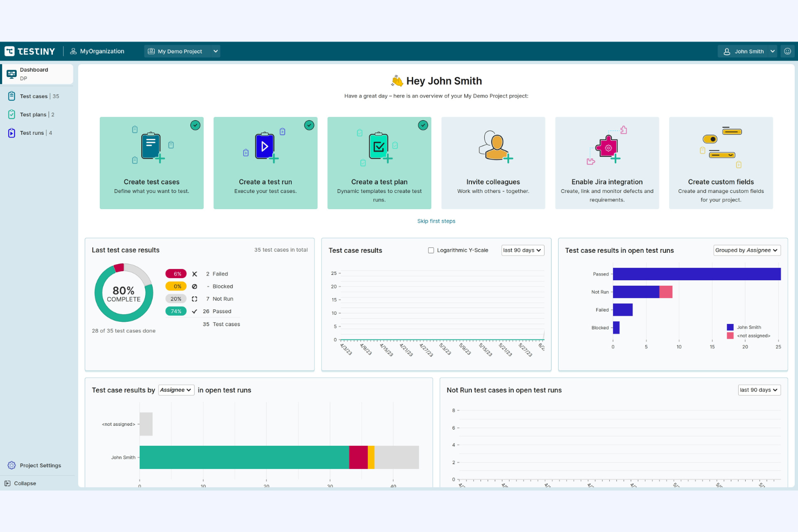798x532 pixels.
Task: Click the green checkmark on Create test cases card
Action: coord(195,125)
